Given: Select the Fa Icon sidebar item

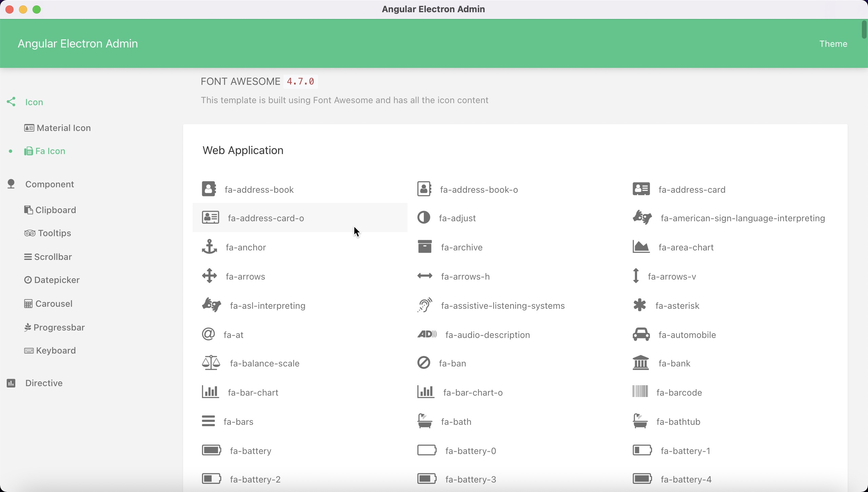Looking at the screenshot, I should click(50, 151).
